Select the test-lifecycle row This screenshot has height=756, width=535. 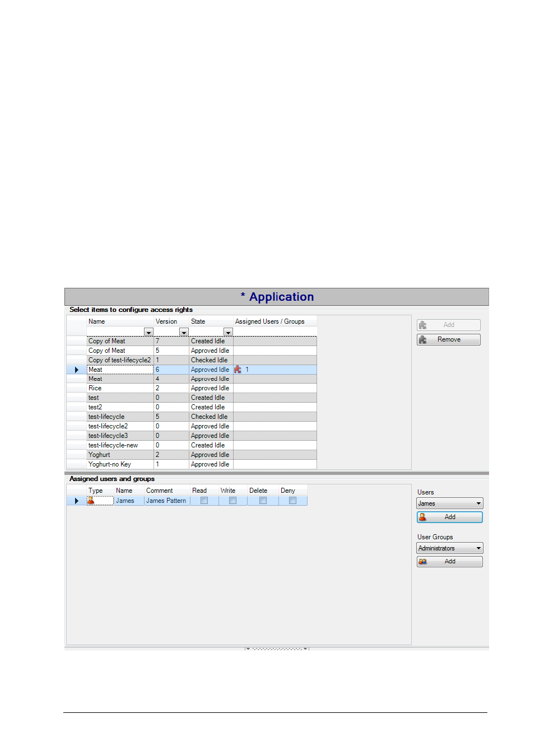tap(192, 417)
